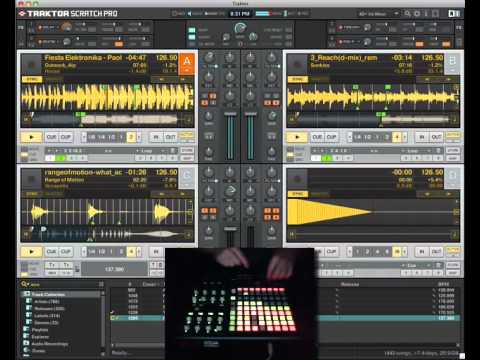Adjust channel B volume fader

(x=250, y=114)
